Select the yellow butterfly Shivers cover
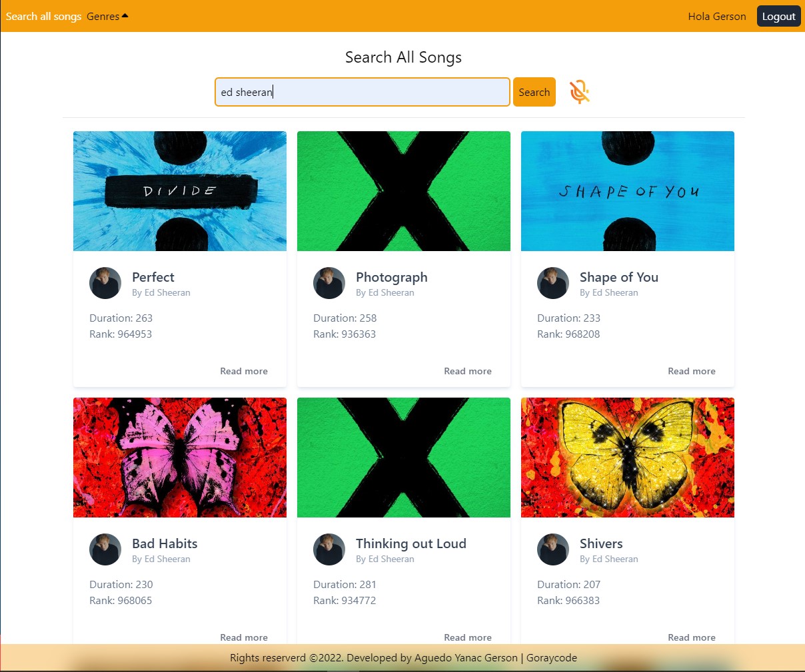 [x=628, y=458]
